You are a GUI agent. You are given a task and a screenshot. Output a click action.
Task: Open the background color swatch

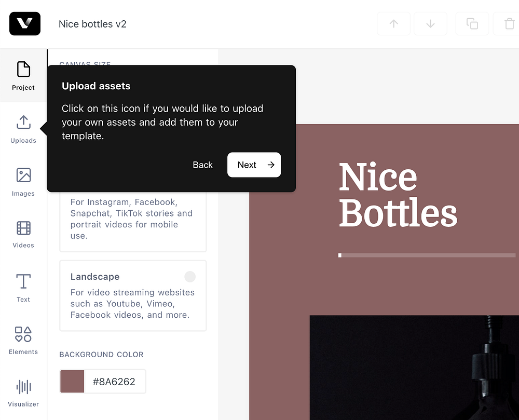tap(72, 382)
